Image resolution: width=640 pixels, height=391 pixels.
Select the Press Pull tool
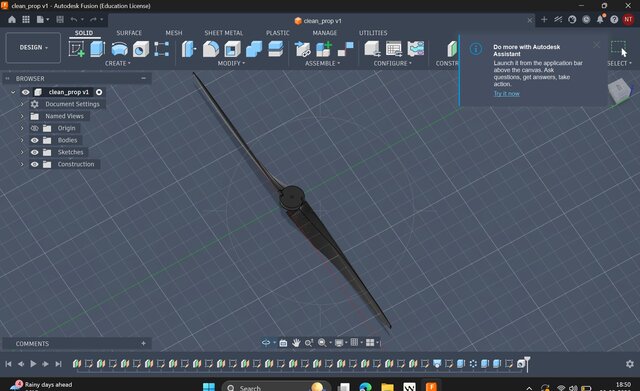coord(188,49)
